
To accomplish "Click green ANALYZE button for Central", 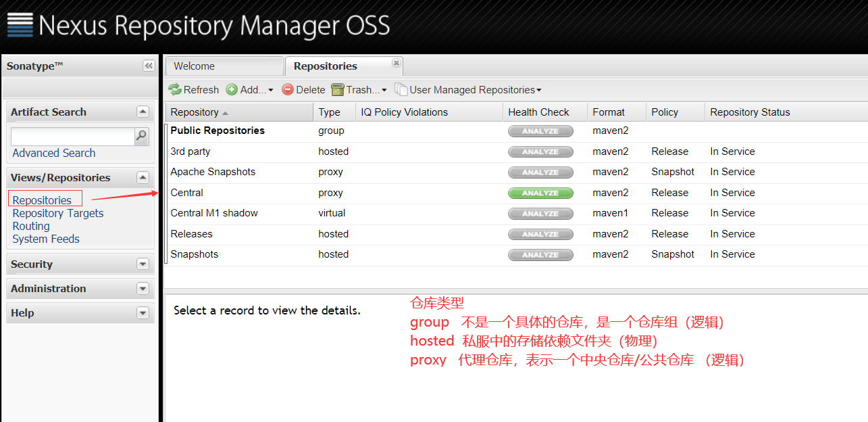I will tap(540, 193).
